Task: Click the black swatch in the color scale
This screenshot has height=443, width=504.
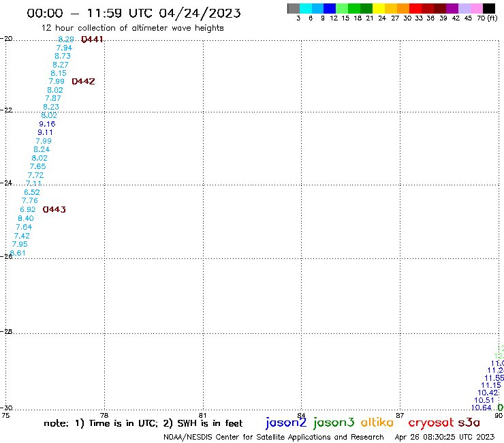Action: (489, 8)
